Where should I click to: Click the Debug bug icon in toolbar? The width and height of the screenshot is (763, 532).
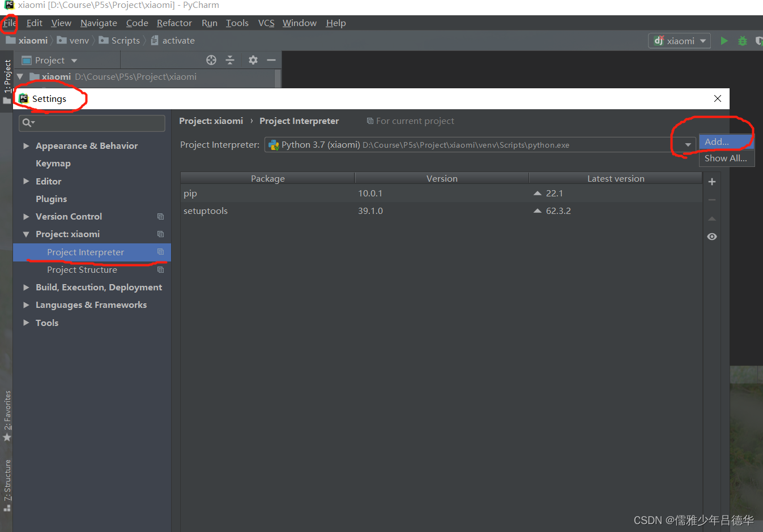tap(743, 41)
